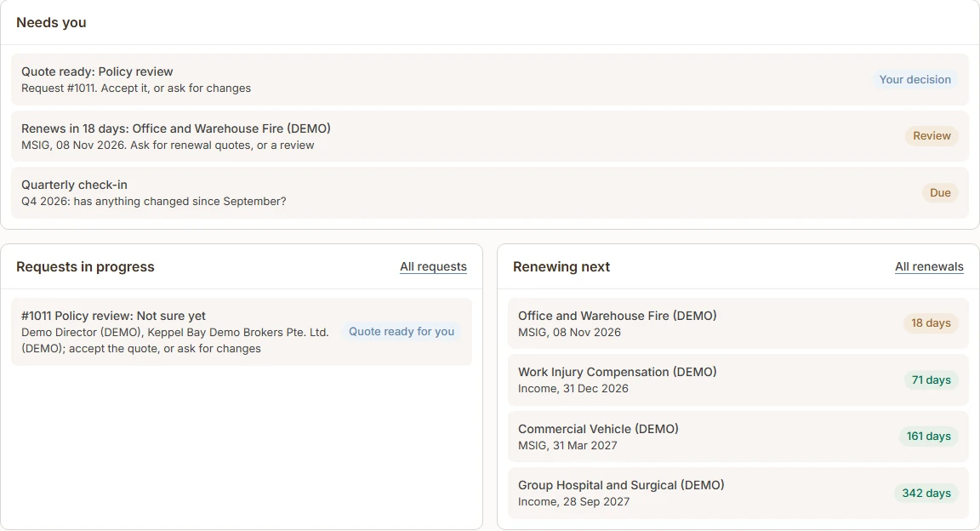Click the 161 days badge
980x531 pixels.
click(928, 436)
